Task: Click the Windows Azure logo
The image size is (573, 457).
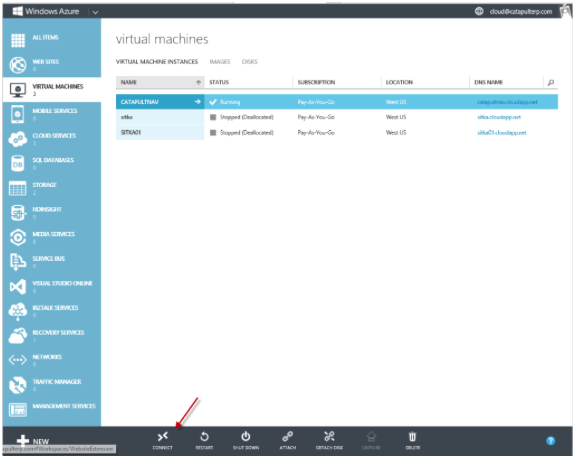Action: pos(18,11)
